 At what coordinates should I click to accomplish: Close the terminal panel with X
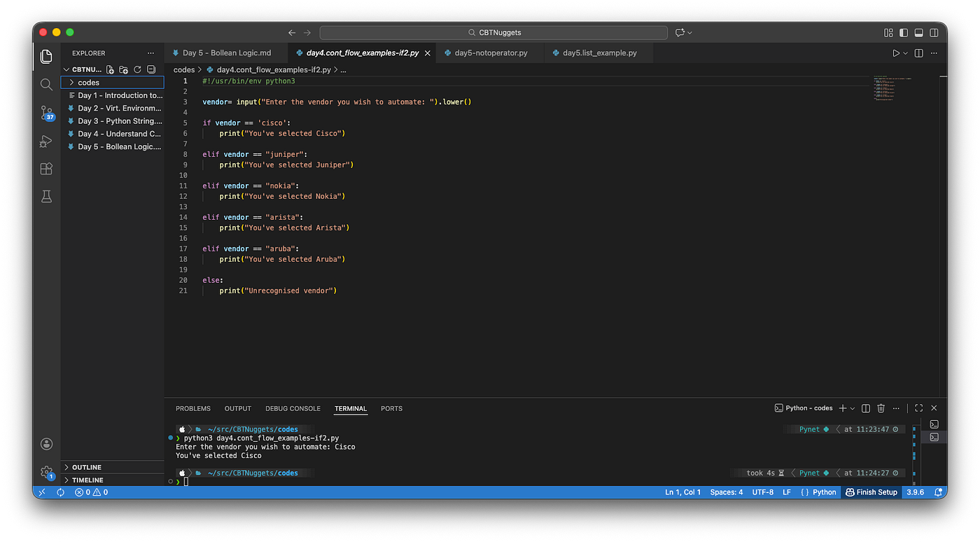[934, 408]
